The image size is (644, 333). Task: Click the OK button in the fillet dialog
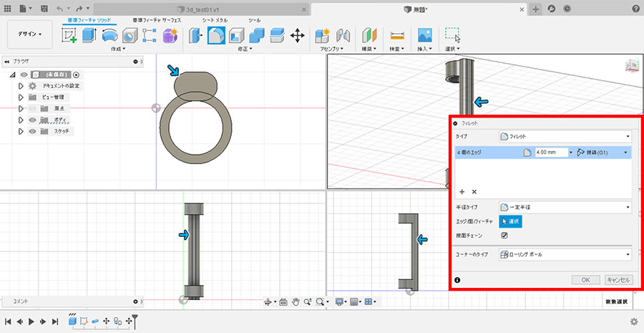(x=585, y=280)
